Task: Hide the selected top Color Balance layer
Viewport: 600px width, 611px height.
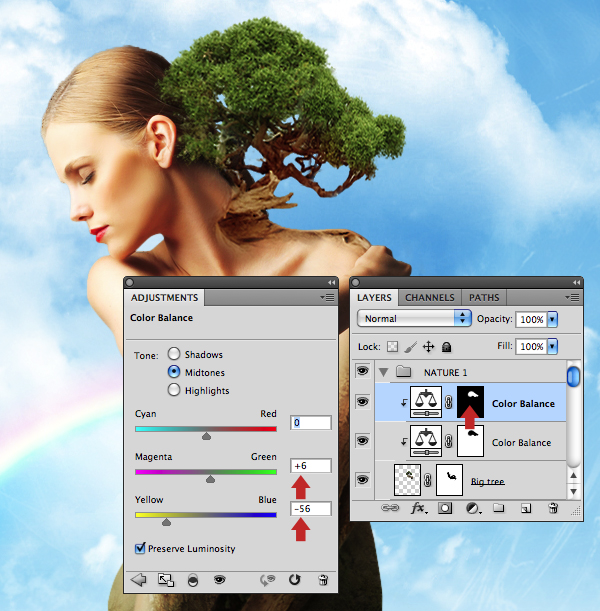Action: pos(362,401)
